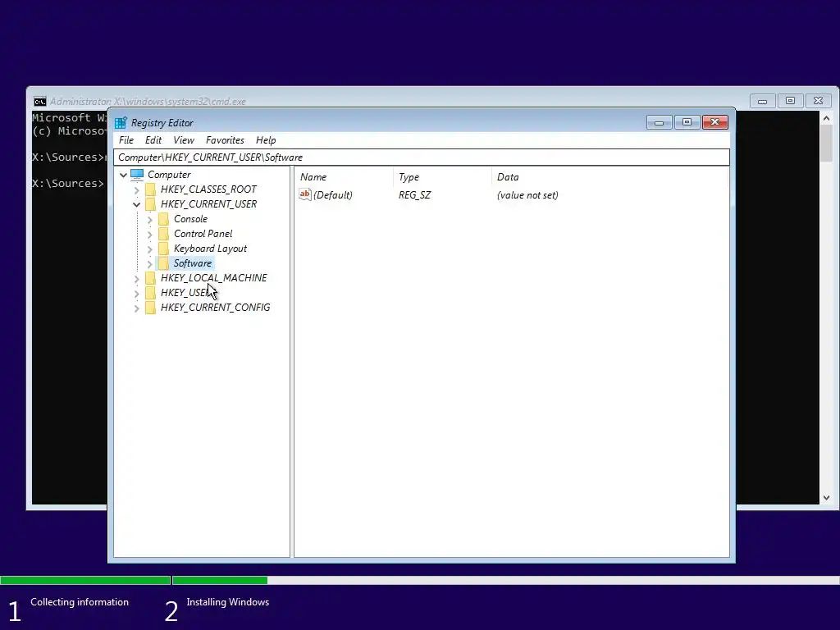Select the Software key label
Image resolution: width=840 pixels, height=630 pixels.
pos(192,263)
